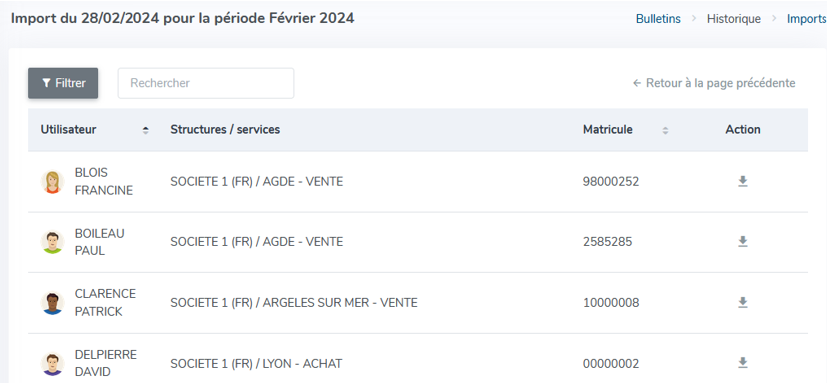Open Historique breadcrumb item
827x383 pixels.
click(734, 18)
